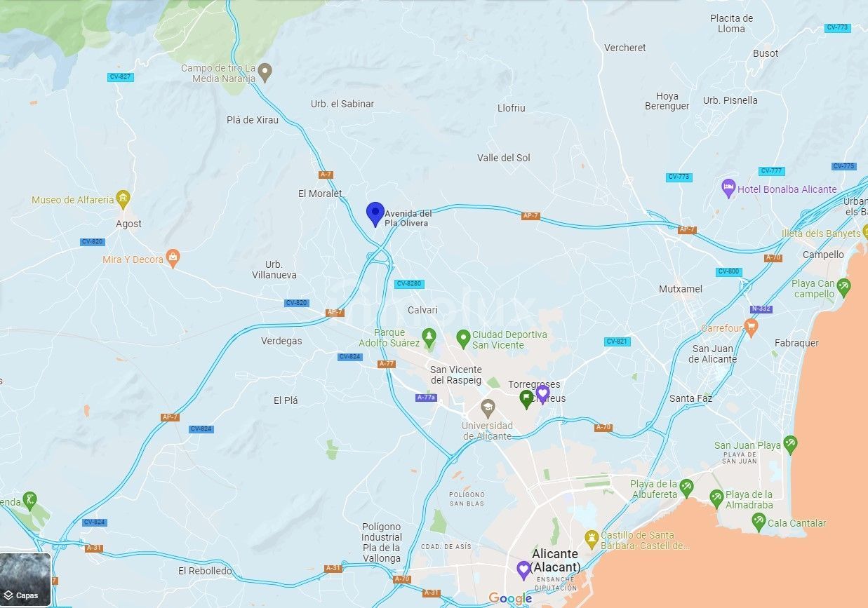Viewport: 868px width, 608px height.
Task: Select Campo de tiro La Media Naranja pin
Action: pos(265,72)
